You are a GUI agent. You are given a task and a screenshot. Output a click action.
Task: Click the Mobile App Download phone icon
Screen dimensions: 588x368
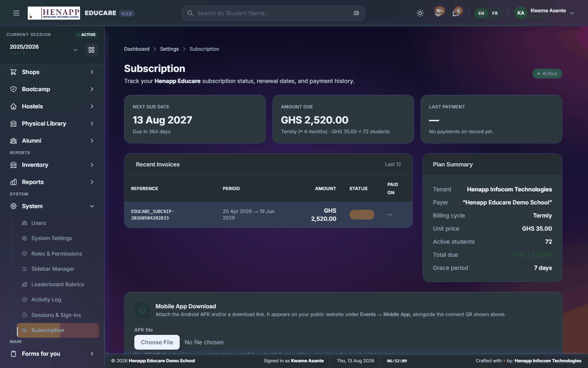coord(143,310)
